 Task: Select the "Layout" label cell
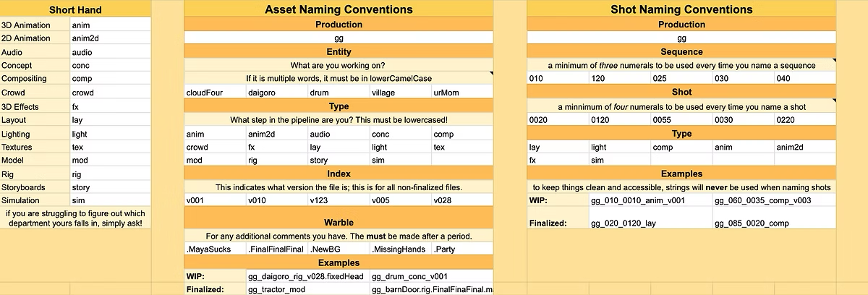[x=35, y=120]
